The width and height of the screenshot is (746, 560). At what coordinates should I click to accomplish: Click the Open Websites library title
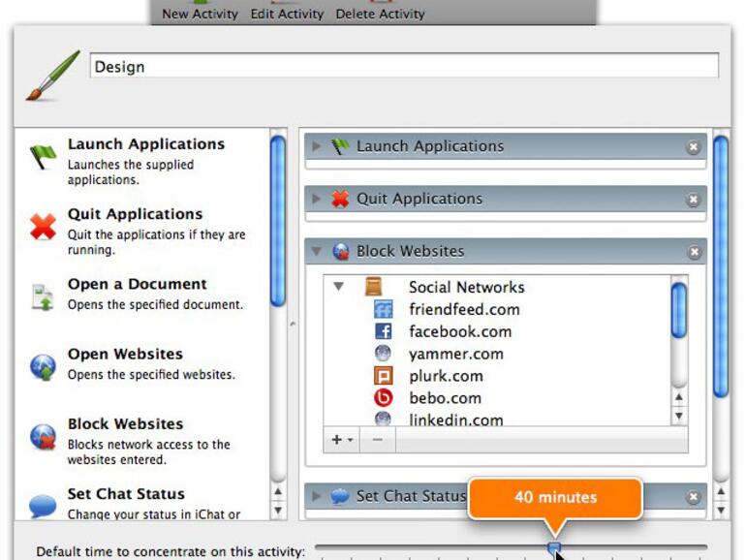pos(125,354)
